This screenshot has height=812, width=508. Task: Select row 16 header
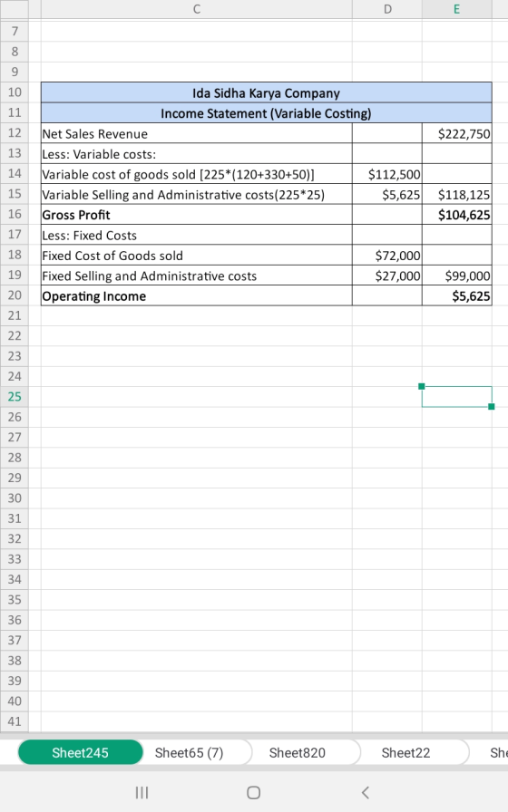[x=15, y=214]
